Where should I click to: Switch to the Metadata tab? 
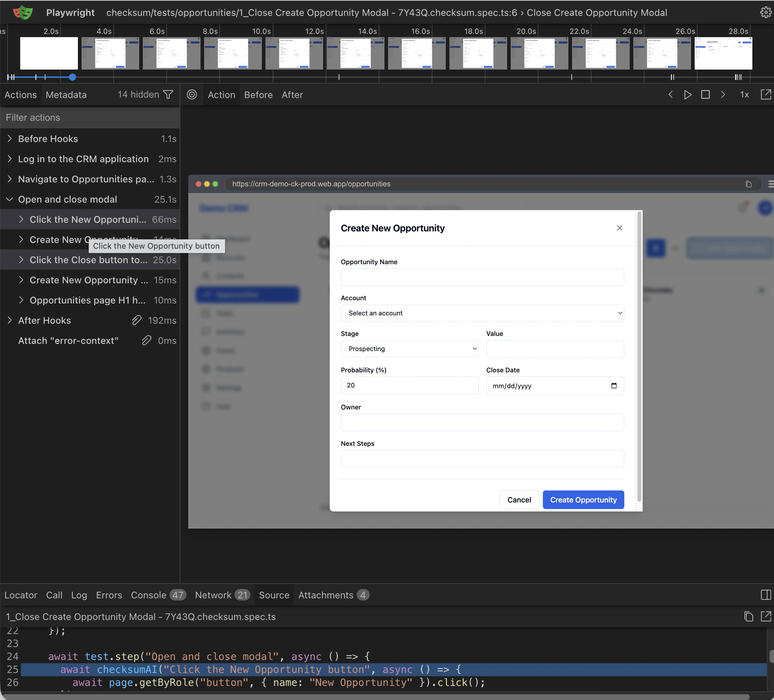click(66, 95)
